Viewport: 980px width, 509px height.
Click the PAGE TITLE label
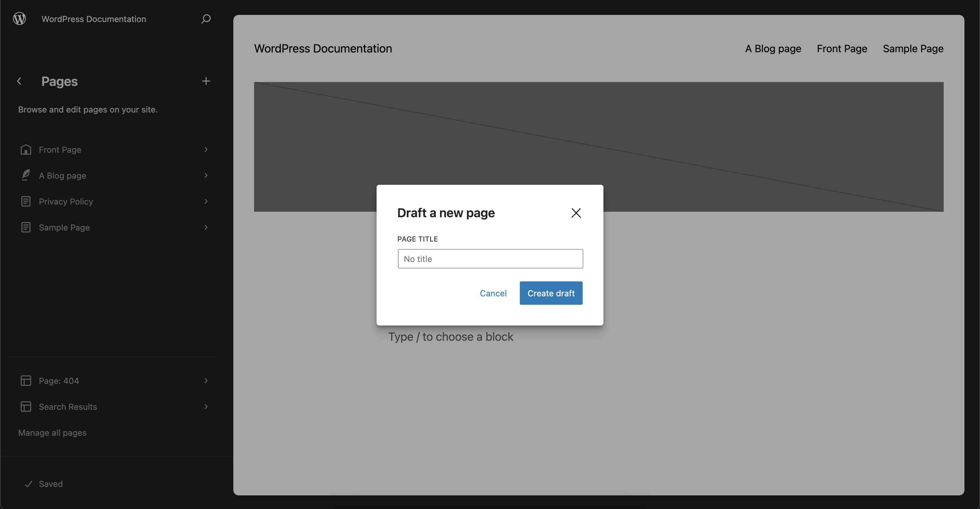click(x=418, y=239)
